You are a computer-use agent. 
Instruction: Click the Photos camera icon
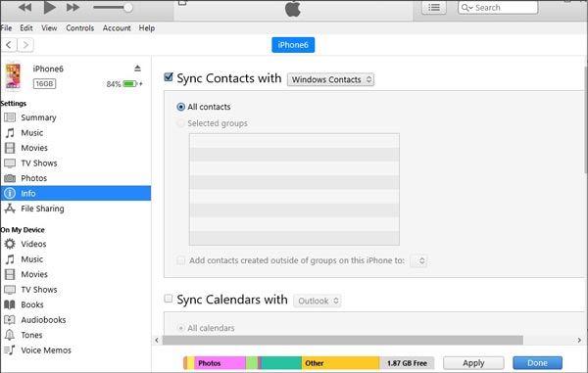(x=10, y=178)
